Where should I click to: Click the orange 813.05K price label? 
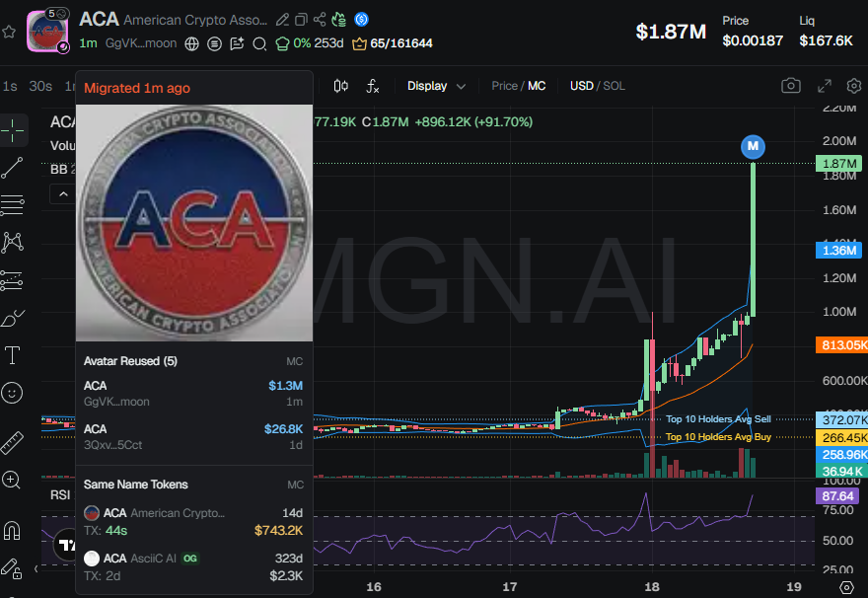coord(842,345)
